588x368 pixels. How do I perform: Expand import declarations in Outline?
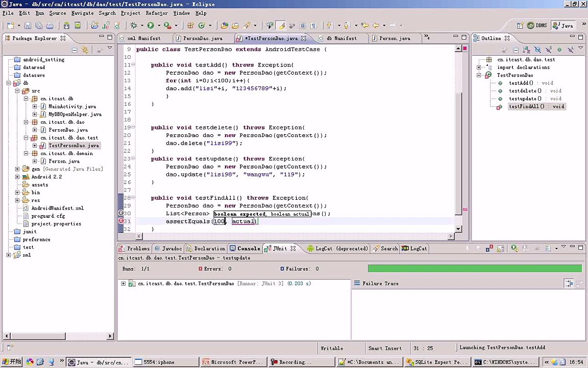coord(479,67)
